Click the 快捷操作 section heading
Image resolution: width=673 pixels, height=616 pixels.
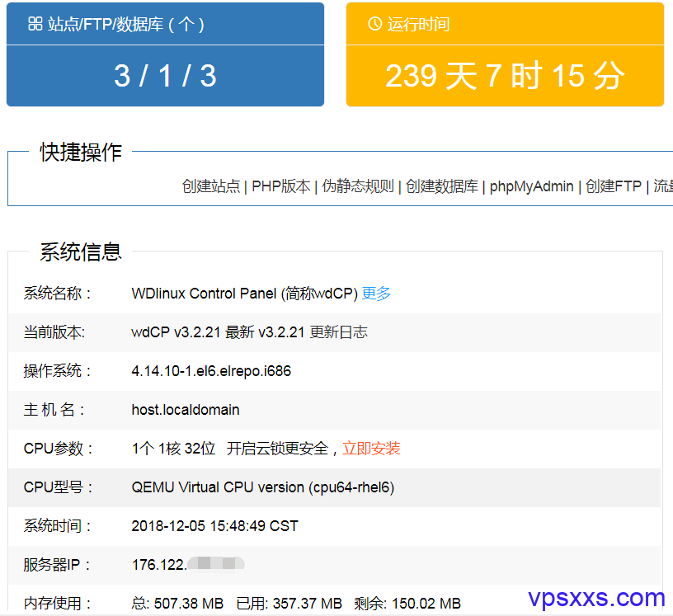point(81,152)
